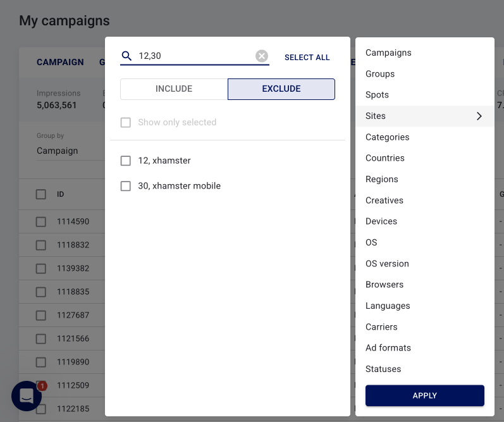Apply the selected filters
This screenshot has height=422, width=504.
click(424, 395)
